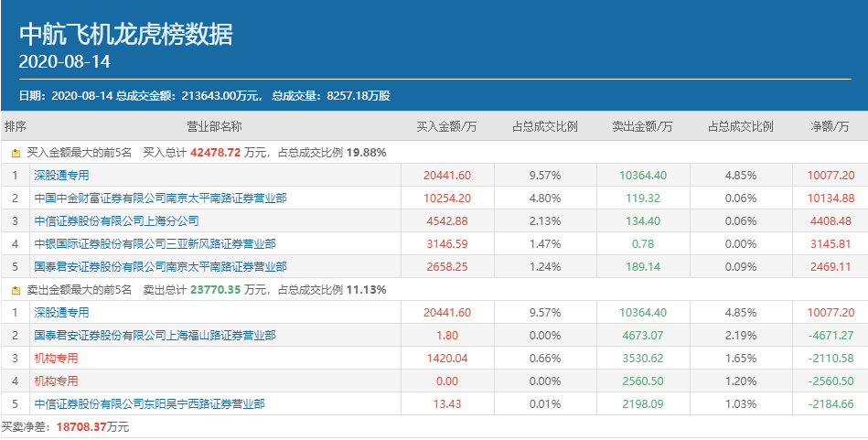This screenshot has height=440, width=868.
Task: Click the 营业部名称 column header
Action: point(215,127)
